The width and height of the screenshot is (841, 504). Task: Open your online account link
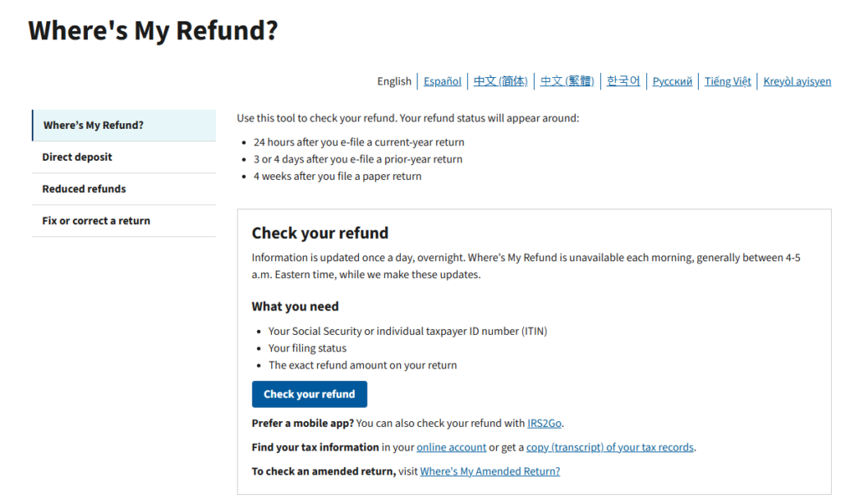[450, 447]
